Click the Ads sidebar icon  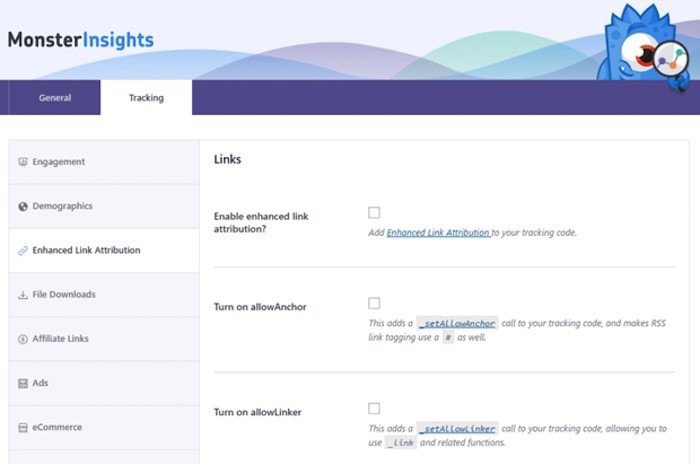pyautogui.click(x=23, y=383)
